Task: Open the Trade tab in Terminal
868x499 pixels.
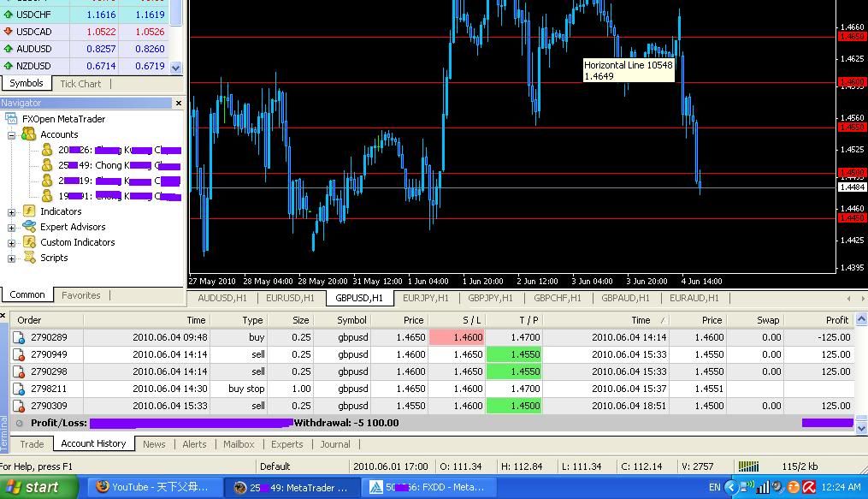Action: coord(32,444)
